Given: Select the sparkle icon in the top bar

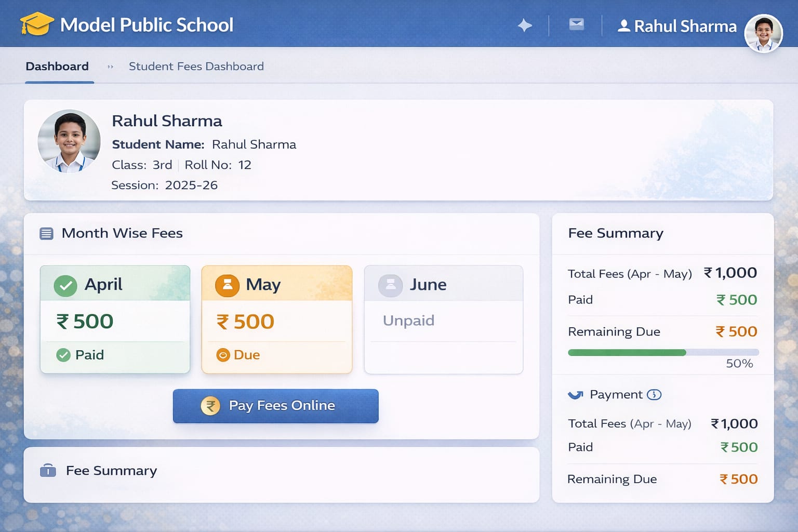Looking at the screenshot, I should pos(525,24).
